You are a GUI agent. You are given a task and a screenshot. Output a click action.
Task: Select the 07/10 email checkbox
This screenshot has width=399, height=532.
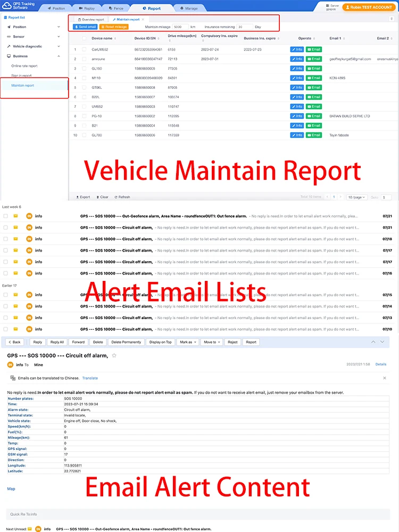coord(5,329)
